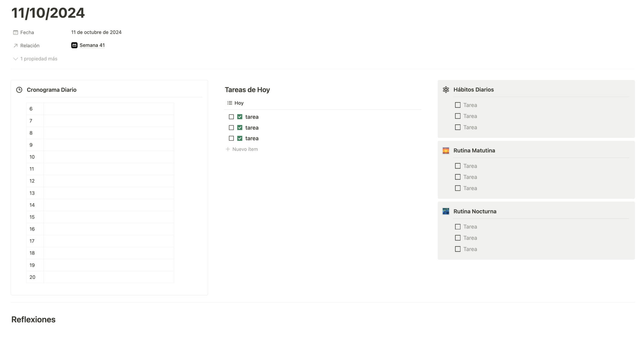The width and height of the screenshot is (644, 347).
Task: Click the sunrise icon beside Rutina Matutina
Action: (x=446, y=151)
